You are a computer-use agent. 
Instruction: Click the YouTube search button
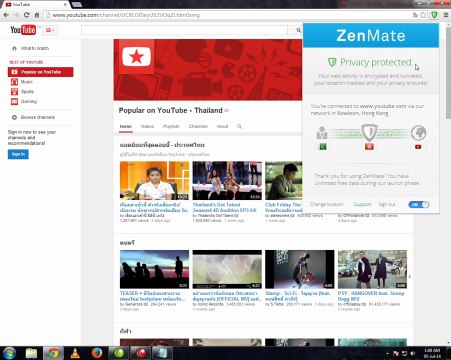point(298,30)
